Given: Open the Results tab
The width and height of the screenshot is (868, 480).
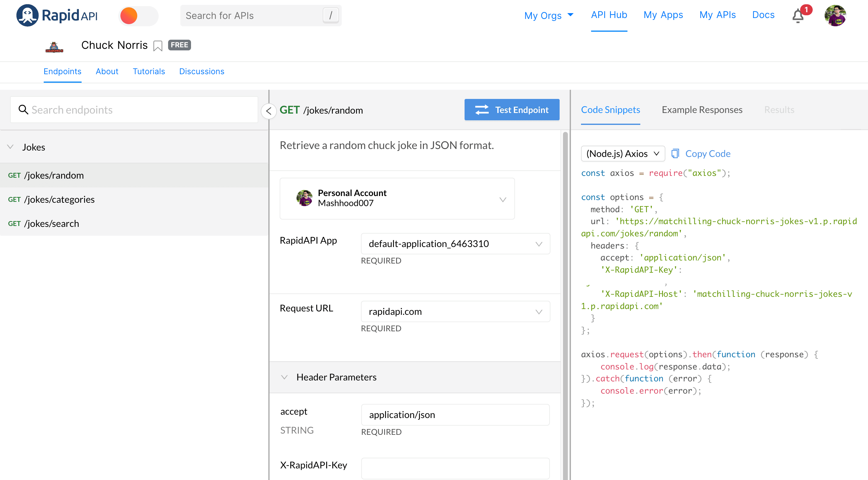Looking at the screenshot, I should click(x=779, y=110).
